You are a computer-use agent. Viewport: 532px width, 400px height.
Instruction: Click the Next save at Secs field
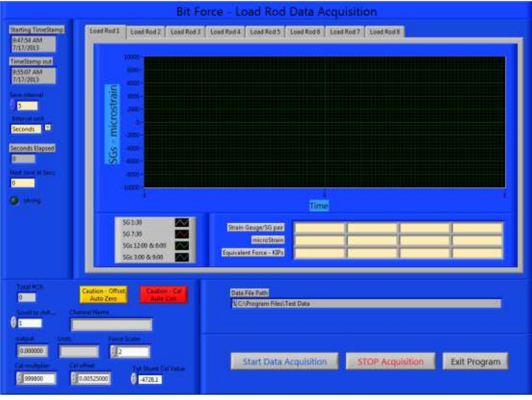[23, 183]
